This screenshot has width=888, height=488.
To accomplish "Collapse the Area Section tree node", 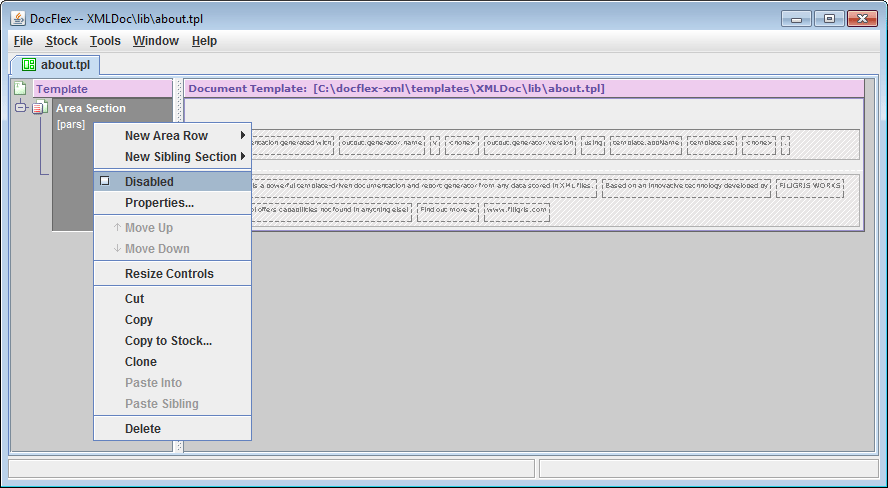I will coord(20,108).
